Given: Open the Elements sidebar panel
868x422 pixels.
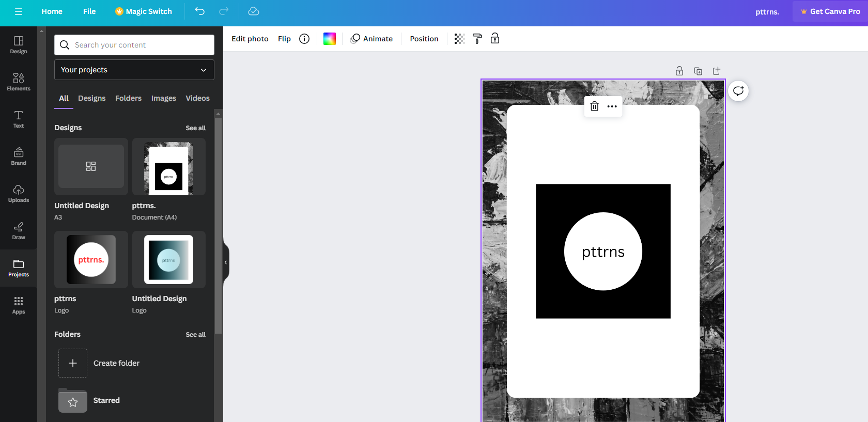Looking at the screenshot, I should (19, 82).
